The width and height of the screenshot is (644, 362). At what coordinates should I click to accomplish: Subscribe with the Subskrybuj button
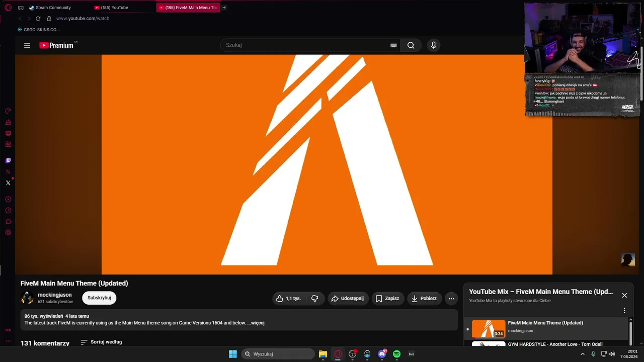99,298
